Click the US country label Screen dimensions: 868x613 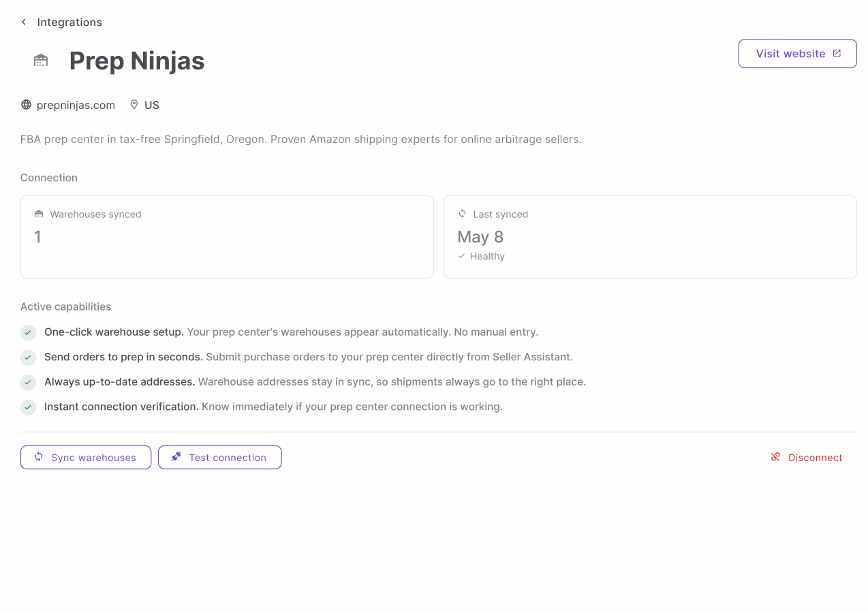coord(152,105)
